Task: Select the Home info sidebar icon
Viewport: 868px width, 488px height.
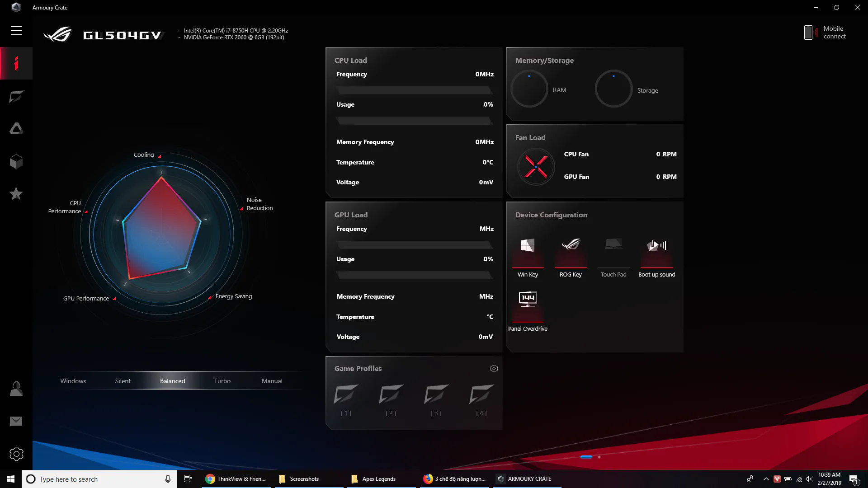Action: 16,63
